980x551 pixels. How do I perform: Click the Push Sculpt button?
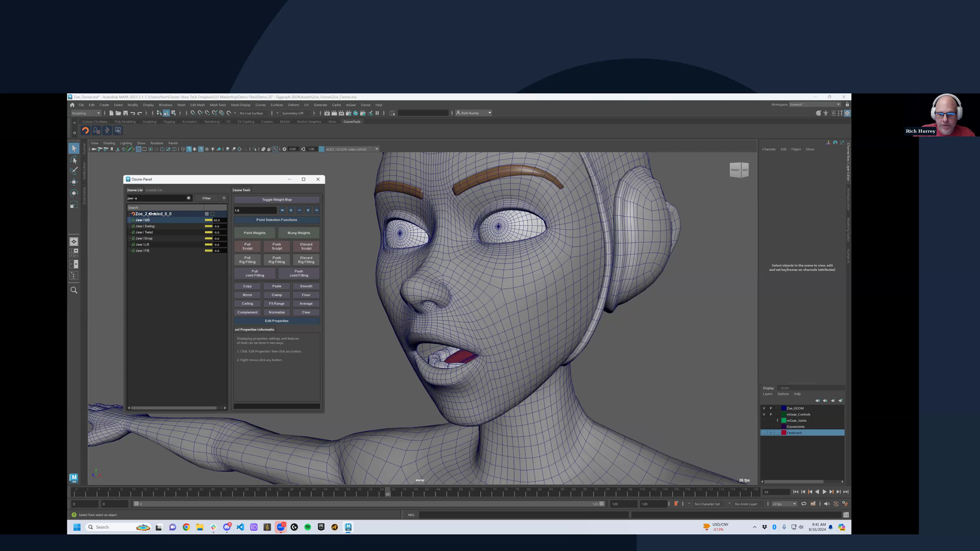(277, 246)
